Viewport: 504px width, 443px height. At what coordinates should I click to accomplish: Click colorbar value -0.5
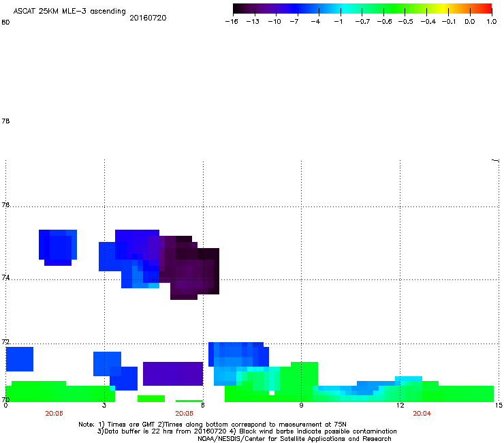(405, 22)
